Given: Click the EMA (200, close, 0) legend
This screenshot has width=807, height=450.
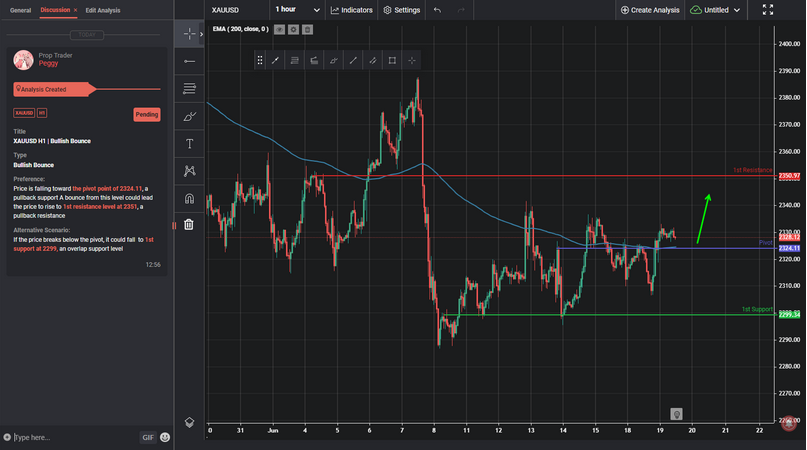Looking at the screenshot, I should [240, 29].
